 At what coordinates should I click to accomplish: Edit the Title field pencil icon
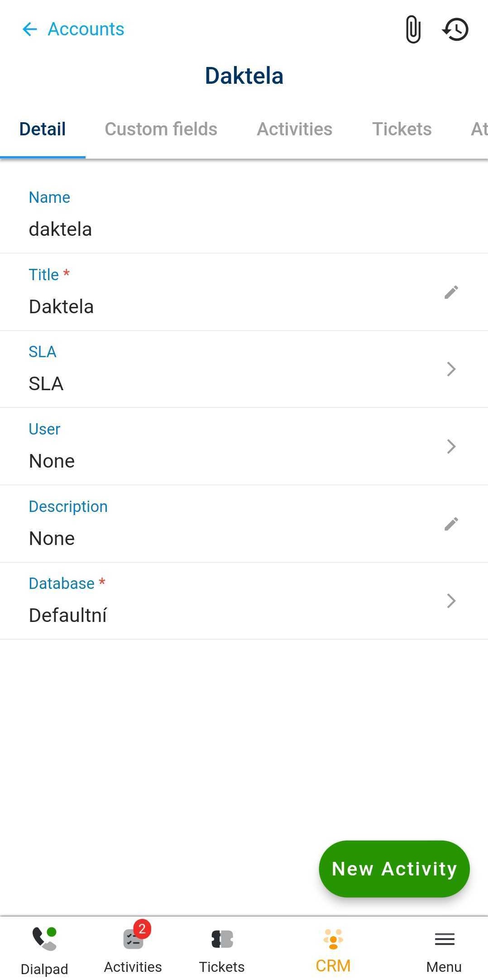click(x=451, y=292)
